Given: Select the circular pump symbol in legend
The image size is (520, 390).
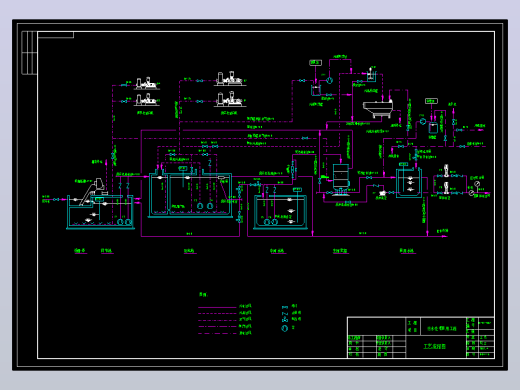Looking at the screenshot, I should point(284,328).
